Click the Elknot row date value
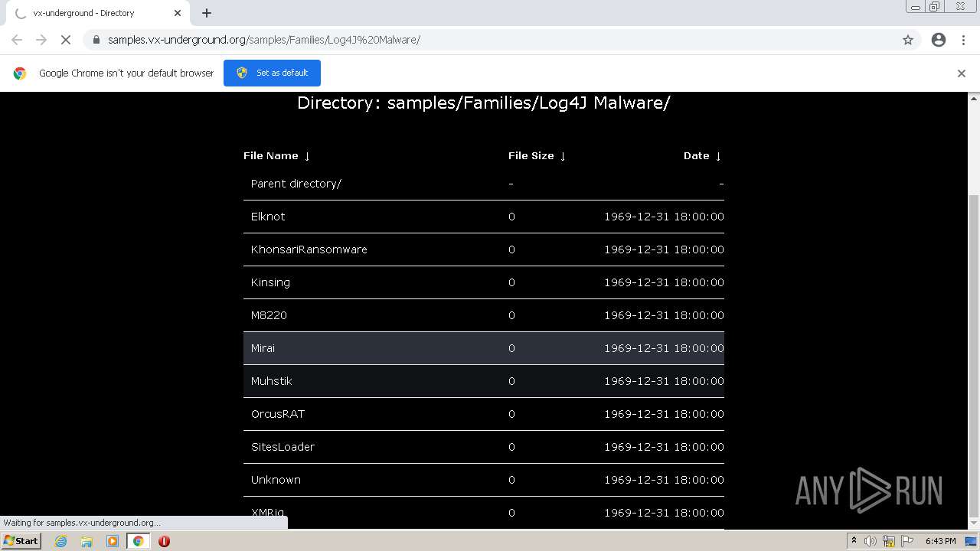 pyautogui.click(x=664, y=217)
